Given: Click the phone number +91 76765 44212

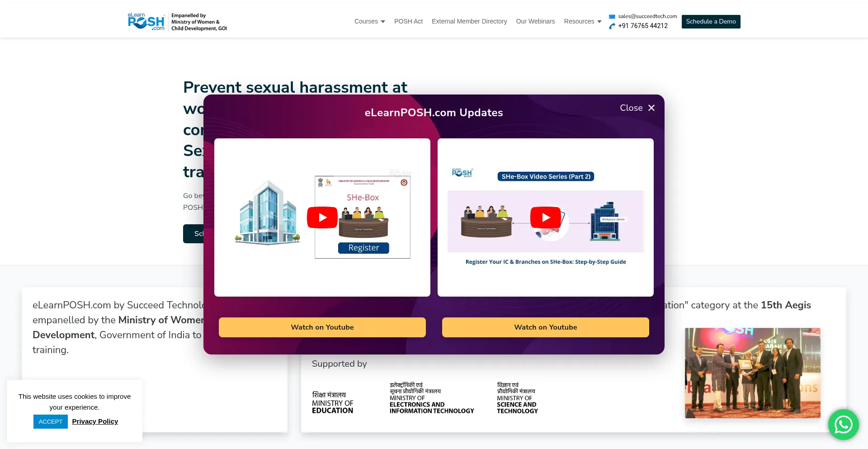Looking at the screenshot, I should point(643,26).
